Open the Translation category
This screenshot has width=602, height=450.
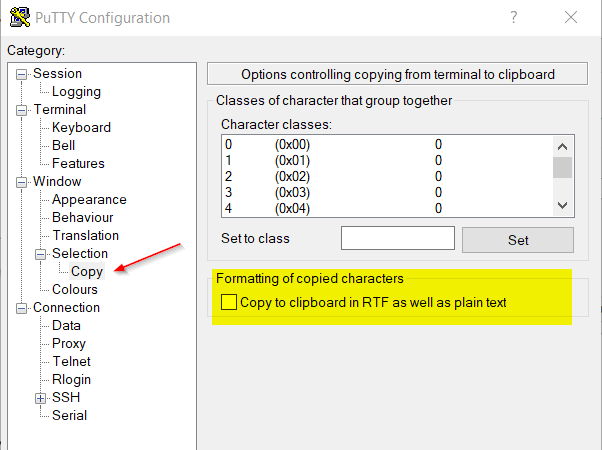click(86, 235)
